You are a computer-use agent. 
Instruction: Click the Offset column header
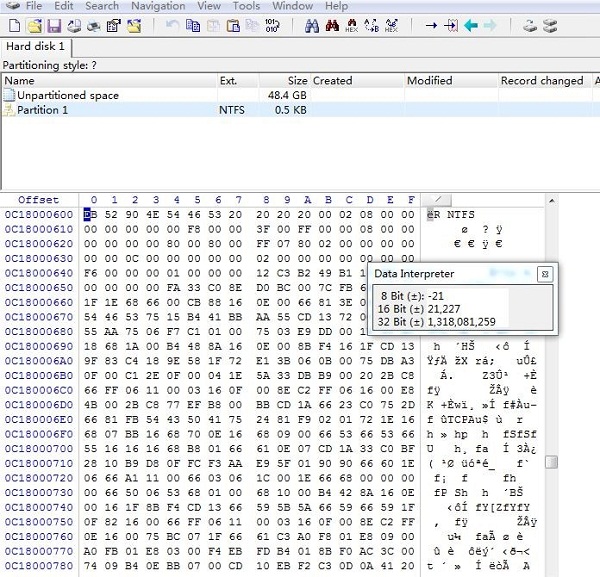39,200
